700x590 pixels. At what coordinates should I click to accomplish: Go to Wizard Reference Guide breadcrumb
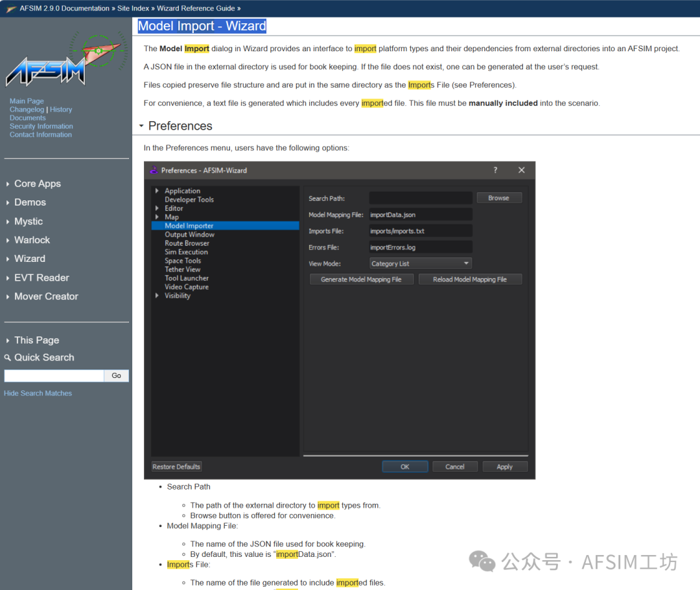pyautogui.click(x=196, y=8)
